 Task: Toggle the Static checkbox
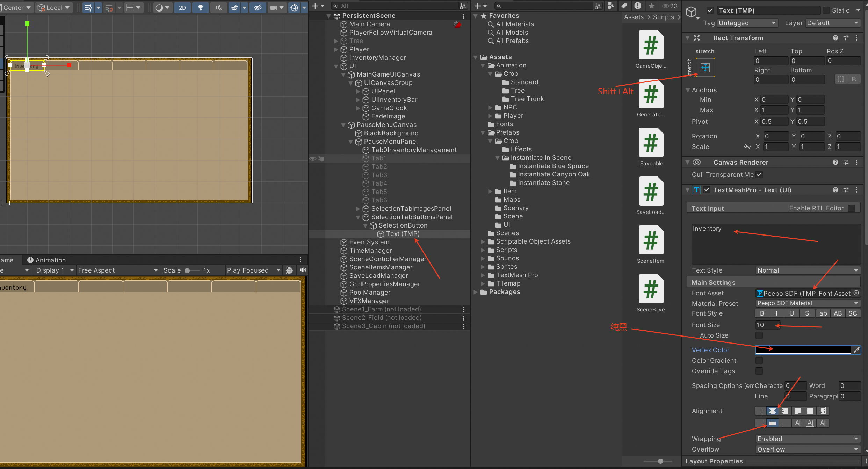pyautogui.click(x=826, y=10)
